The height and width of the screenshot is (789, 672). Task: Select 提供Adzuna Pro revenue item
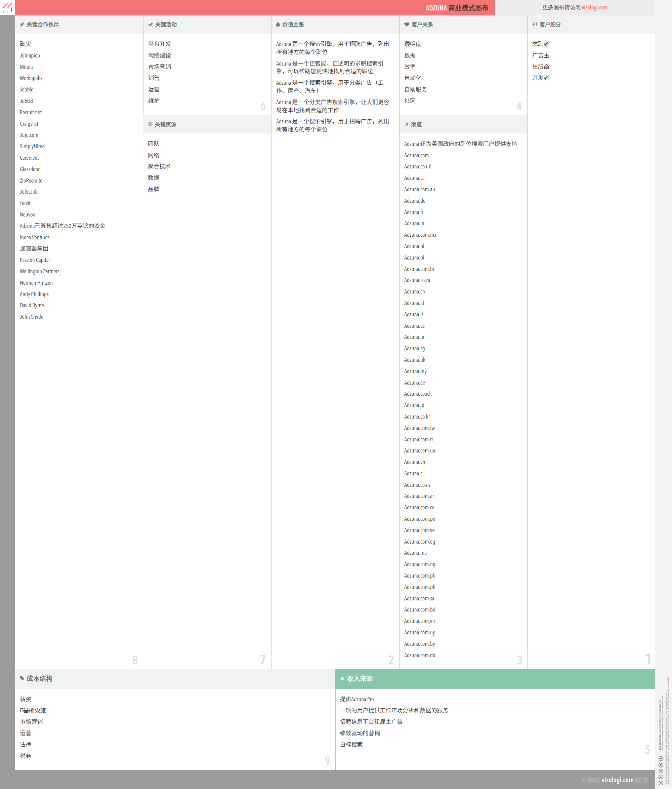click(x=356, y=699)
